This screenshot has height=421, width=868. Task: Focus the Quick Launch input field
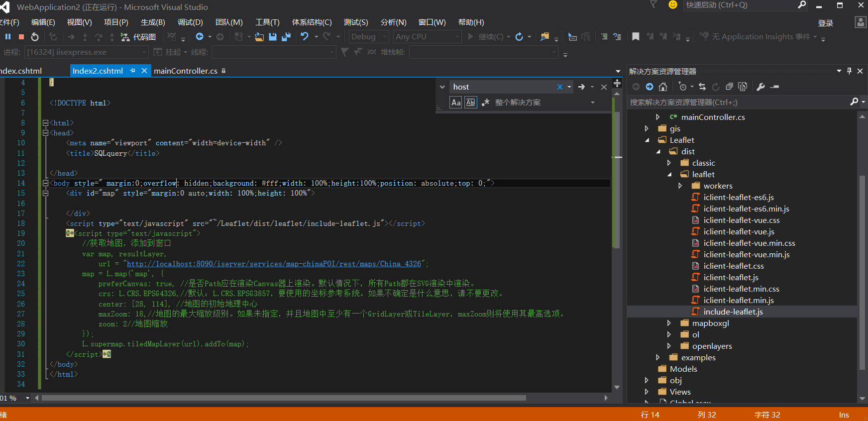pos(741,5)
